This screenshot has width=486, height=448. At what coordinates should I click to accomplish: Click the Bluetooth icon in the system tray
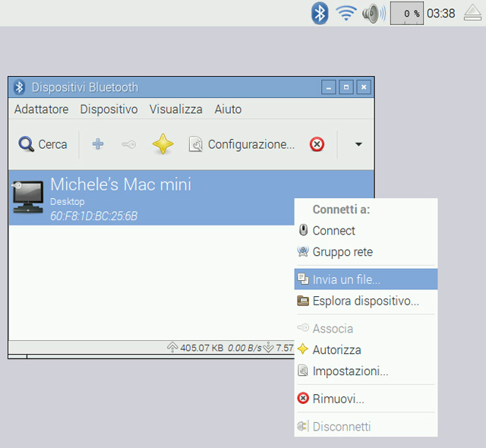click(320, 14)
